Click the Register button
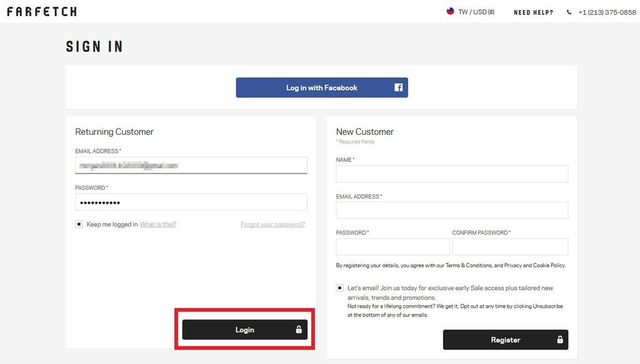 tap(505, 340)
